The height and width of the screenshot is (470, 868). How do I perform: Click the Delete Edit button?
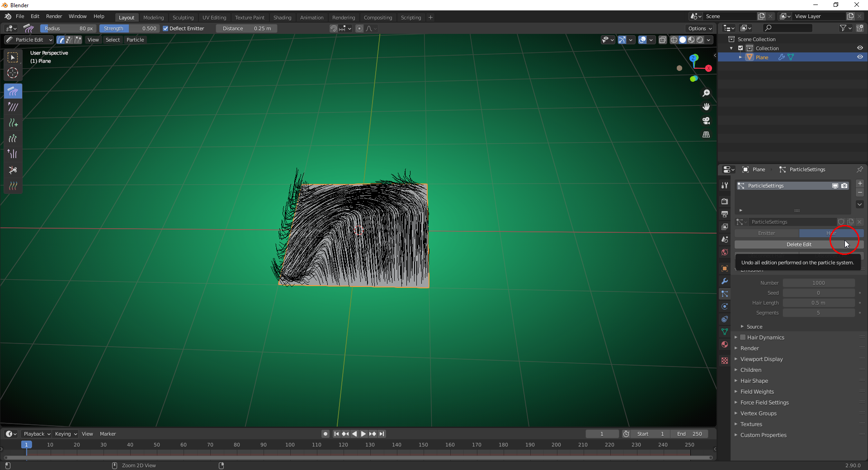tap(799, 244)
